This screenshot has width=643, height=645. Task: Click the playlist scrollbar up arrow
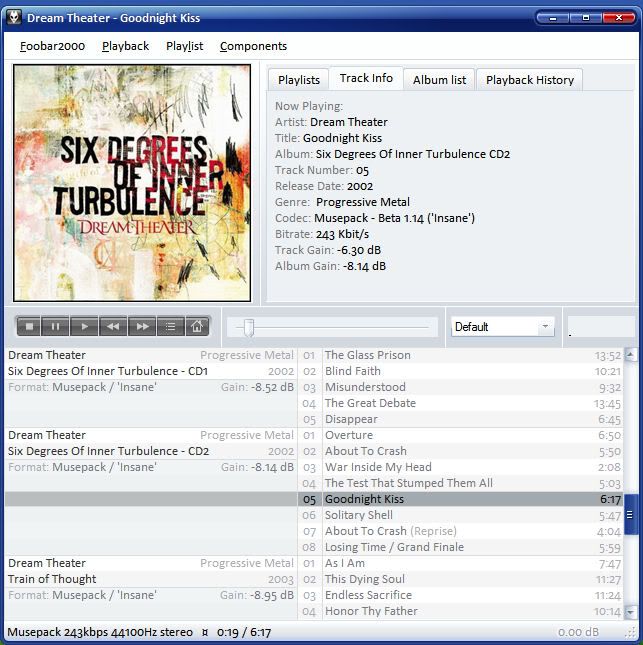(630, 355)
